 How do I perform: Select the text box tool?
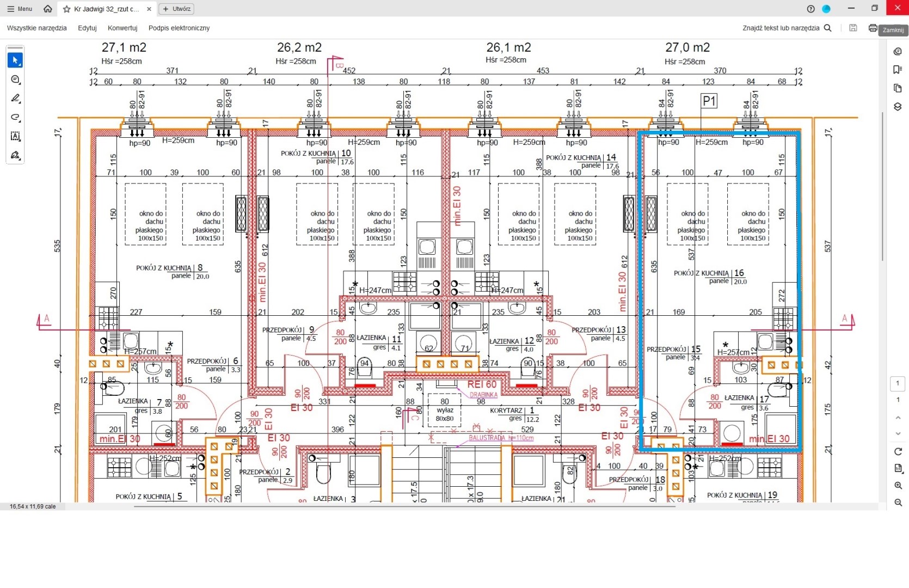coord(15,137)
